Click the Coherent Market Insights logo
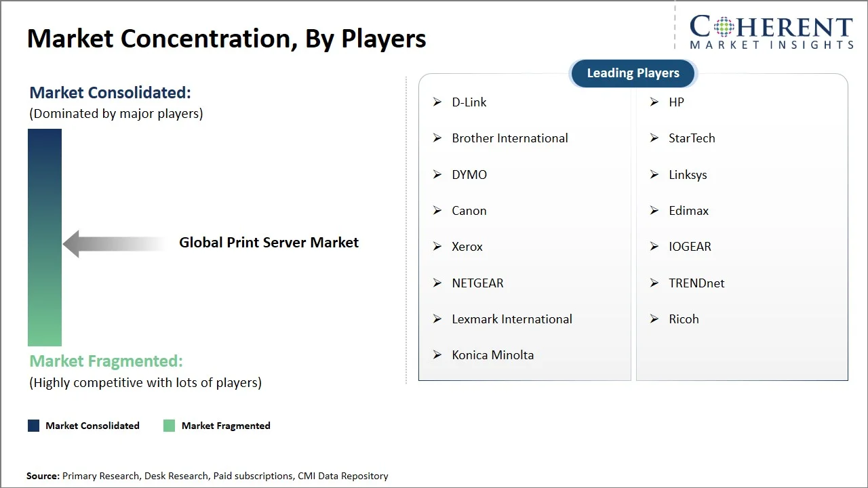Viewport: 868px width, 488px height. (x=771, y=33)
